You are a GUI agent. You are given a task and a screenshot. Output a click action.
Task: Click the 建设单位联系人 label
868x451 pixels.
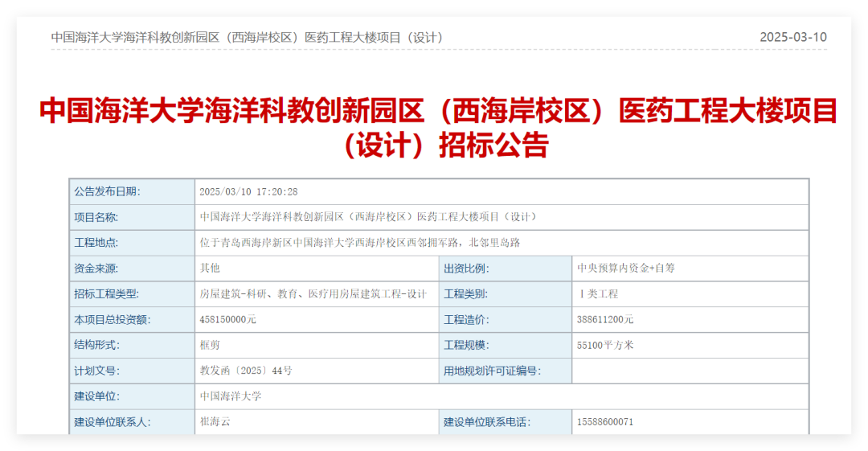click(x=112, y=421)
